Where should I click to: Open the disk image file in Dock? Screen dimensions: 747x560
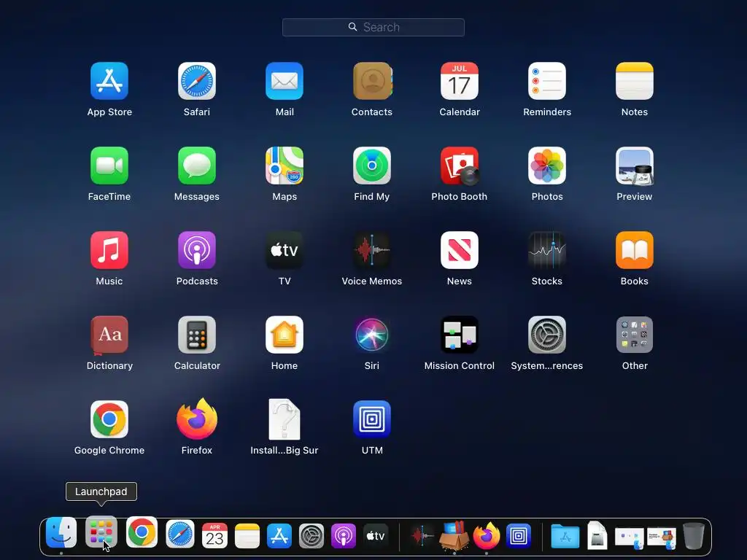[x=597, y=535]
